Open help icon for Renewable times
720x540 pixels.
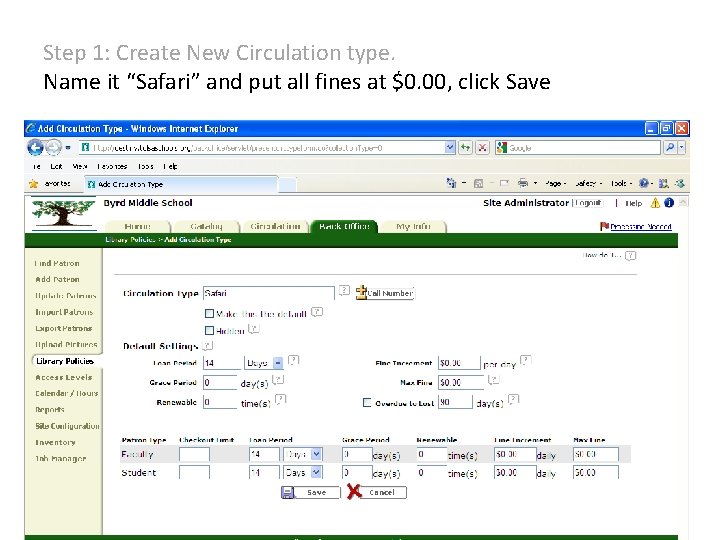[x=281, y=400]
